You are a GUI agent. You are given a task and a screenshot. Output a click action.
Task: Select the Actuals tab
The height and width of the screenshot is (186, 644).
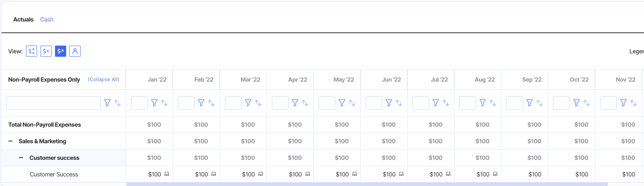click(x=23, y=19)
